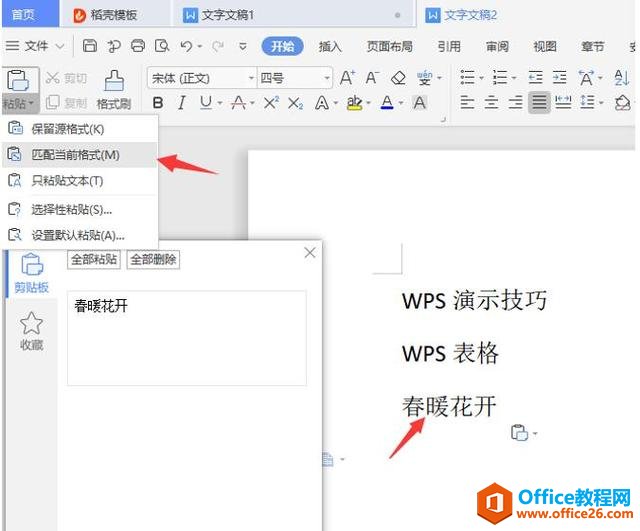Center align text
The width and height of the screenshot is (640, 531).
(491, 102)
